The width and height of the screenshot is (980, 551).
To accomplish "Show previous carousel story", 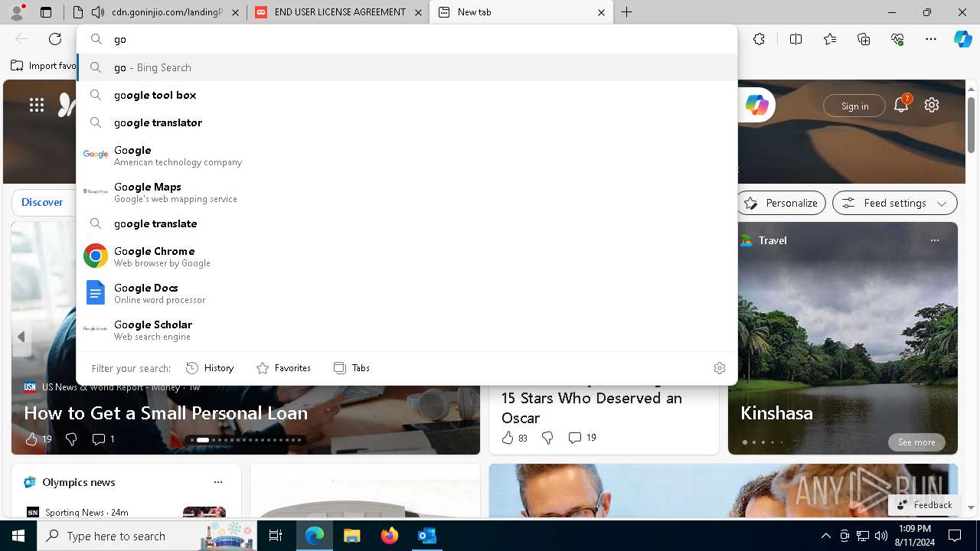I will pyautogui.click(x=21, y=337).
